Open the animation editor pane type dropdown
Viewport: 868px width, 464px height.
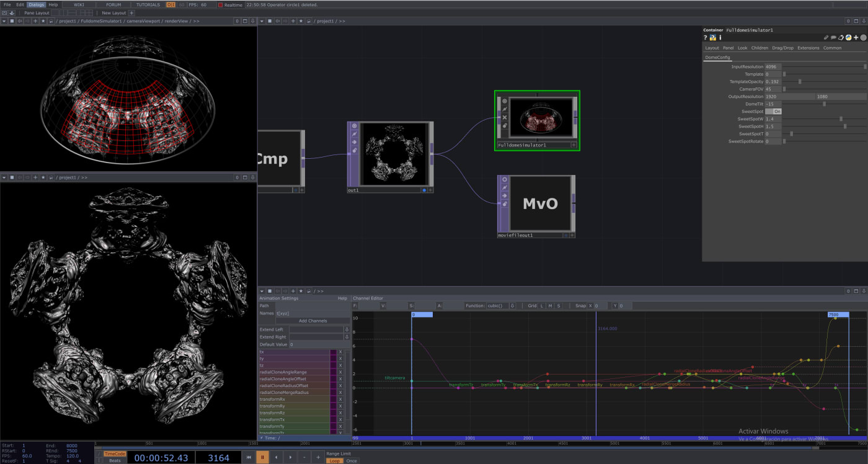click(x=262, y=290)
